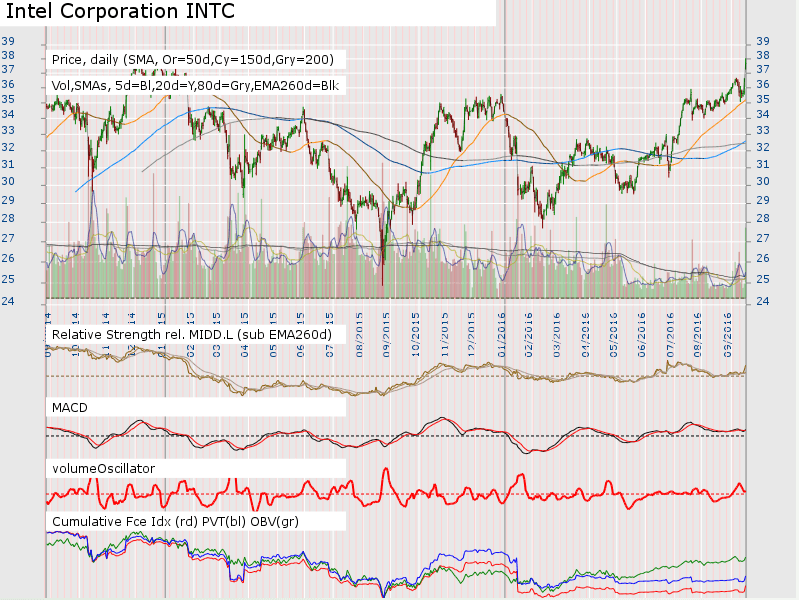Click the 06/2016 date axis label
Screen dimensions: 799x600
[x=642, y=335]
